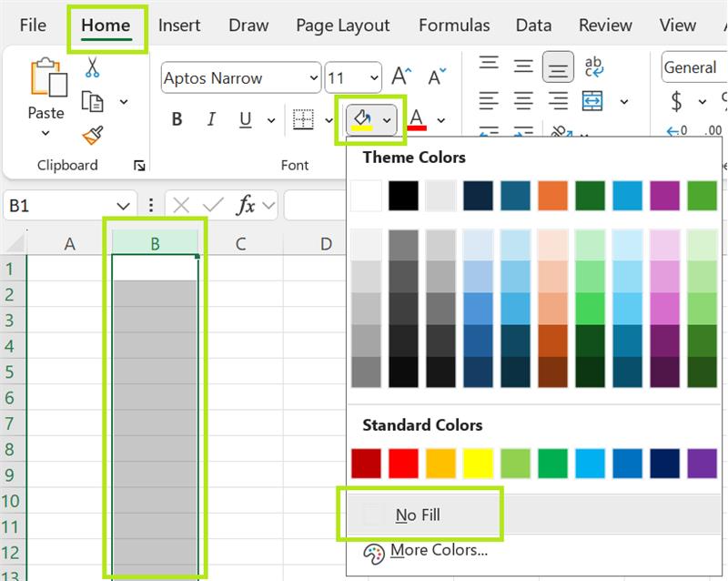Pick the purple standard color swatch
The width and height of the screenshot is (728, 581).
[x=702, y=464]
